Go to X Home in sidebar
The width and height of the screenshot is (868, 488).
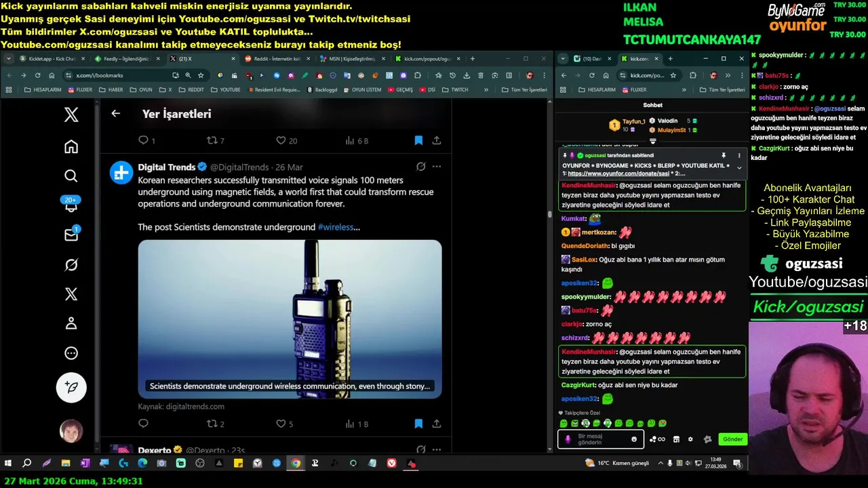[71, 146]
